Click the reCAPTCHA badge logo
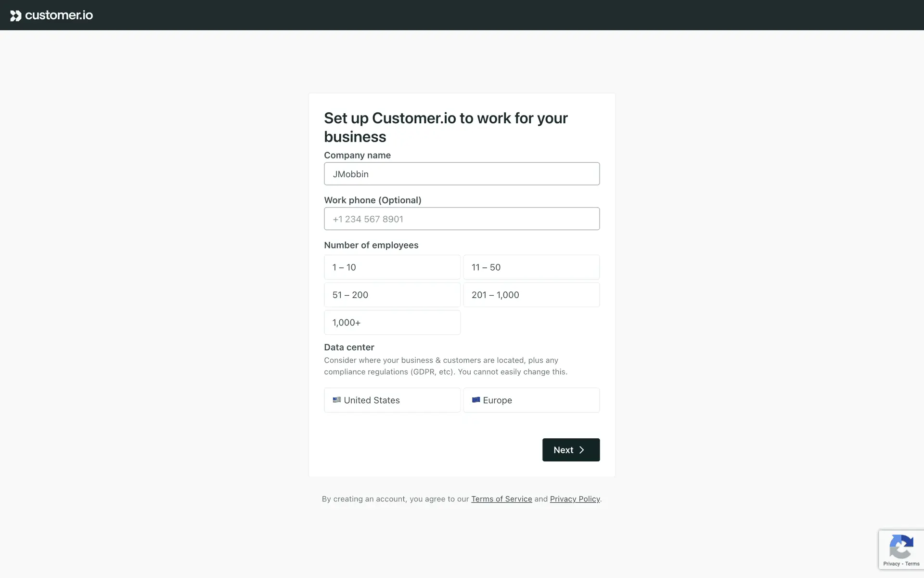 (x=901, y=547)
